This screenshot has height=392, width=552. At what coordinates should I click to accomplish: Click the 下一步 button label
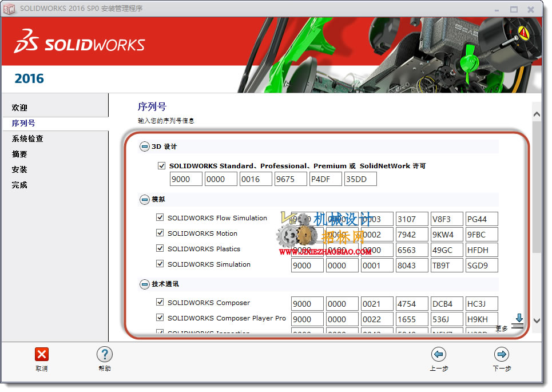(x=502, y=369)
